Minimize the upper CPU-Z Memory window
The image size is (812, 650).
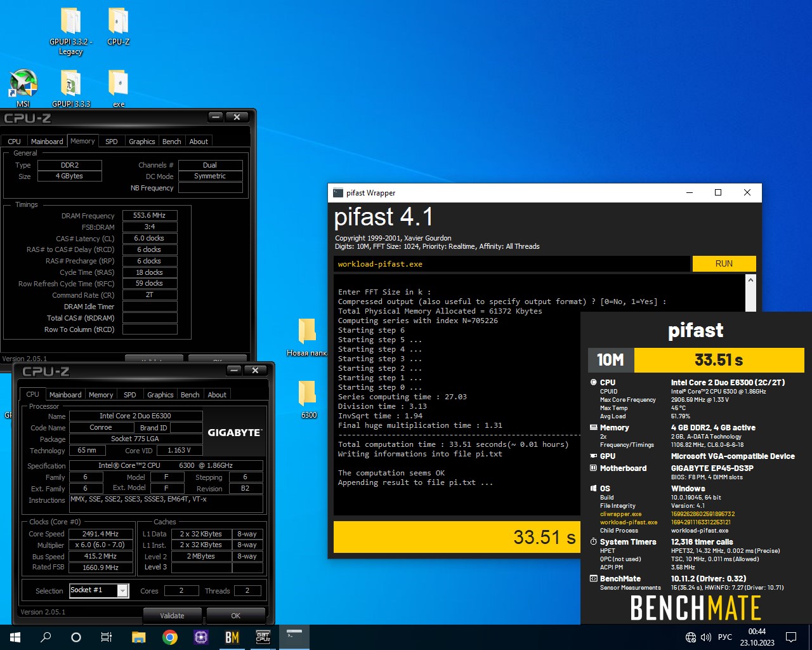click(216, 117)
